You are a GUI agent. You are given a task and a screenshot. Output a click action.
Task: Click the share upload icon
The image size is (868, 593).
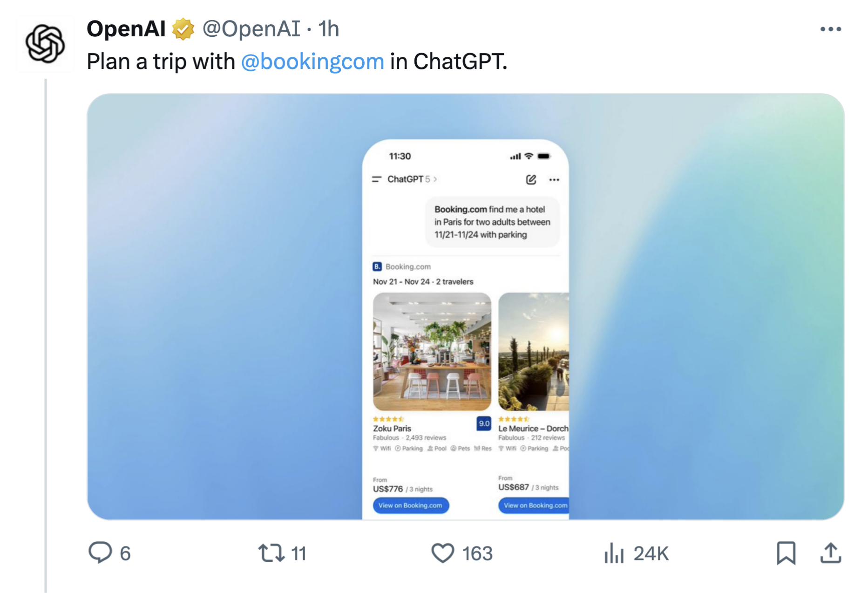click(830, 553)
